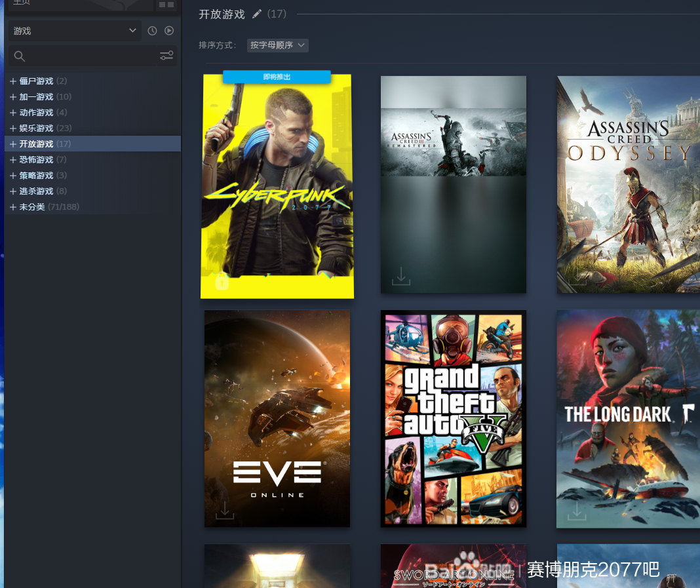Open Sword Art Online game cover
The width and height of the screenshot is (700, 588).
[x=453, y=566]
